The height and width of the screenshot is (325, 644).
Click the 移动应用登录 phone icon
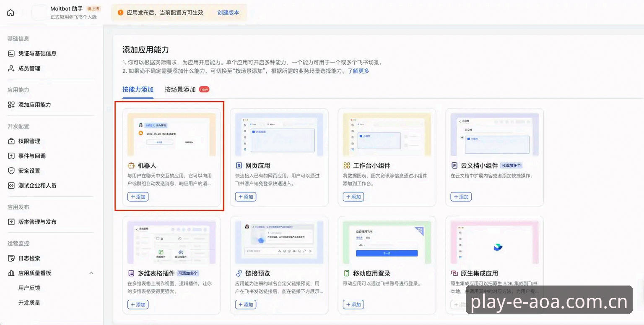tap(347, 273)
